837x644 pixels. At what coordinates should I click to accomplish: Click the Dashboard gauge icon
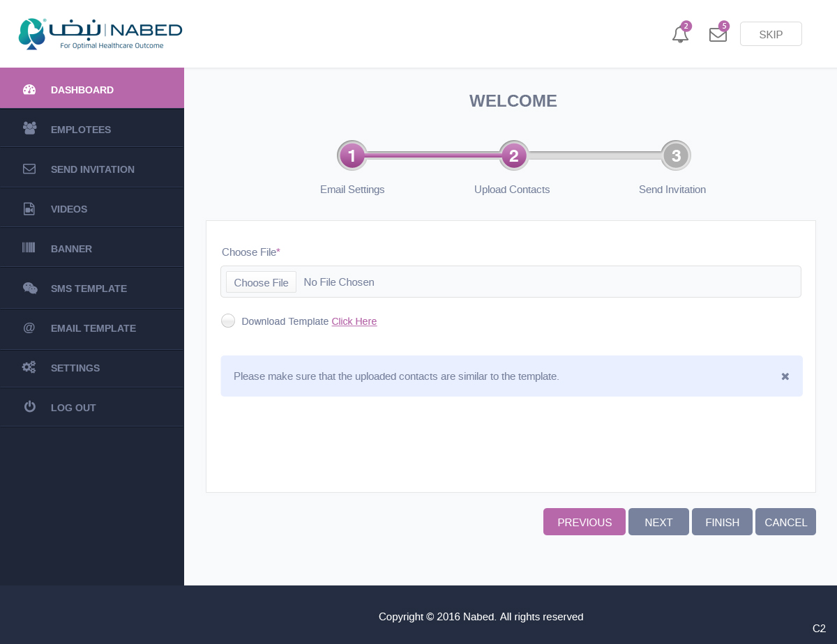29,89
